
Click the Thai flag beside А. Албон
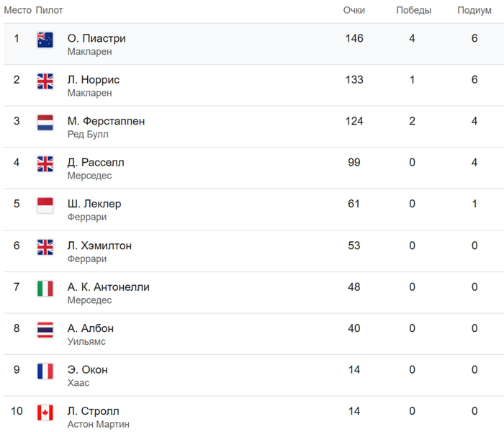pyautogui.click(x=45, y=330)
